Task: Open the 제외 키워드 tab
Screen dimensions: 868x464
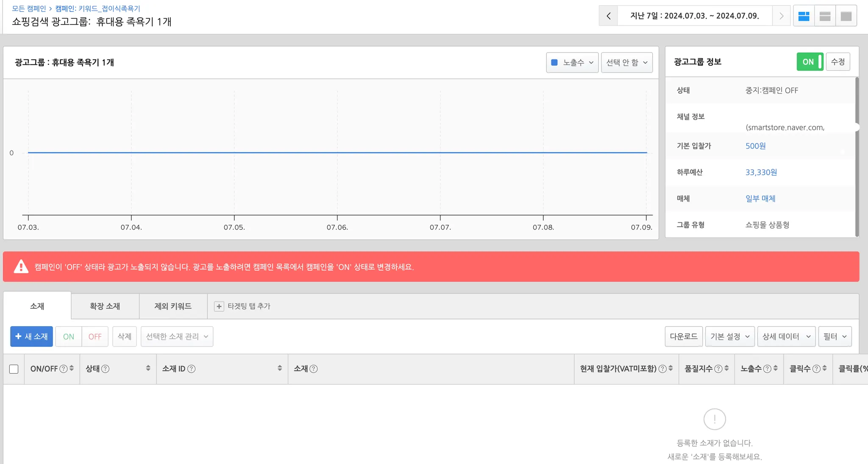Action: [x=173, y=306]
